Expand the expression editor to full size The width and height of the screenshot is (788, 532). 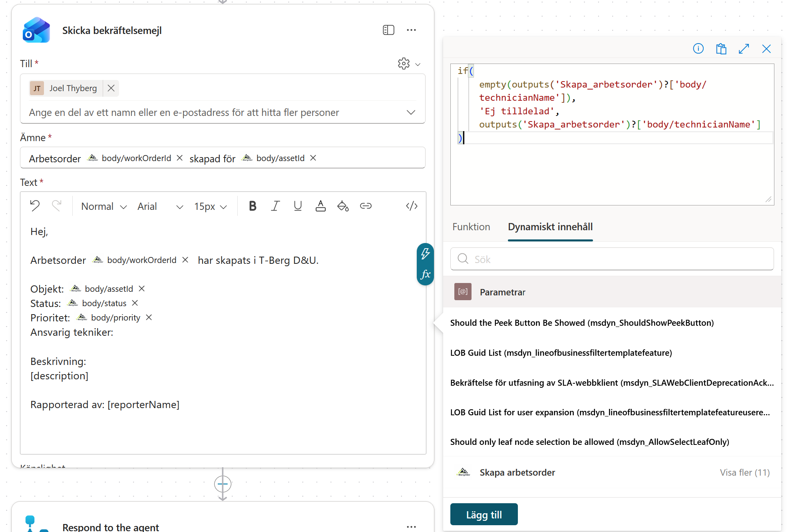coord(744,49)
